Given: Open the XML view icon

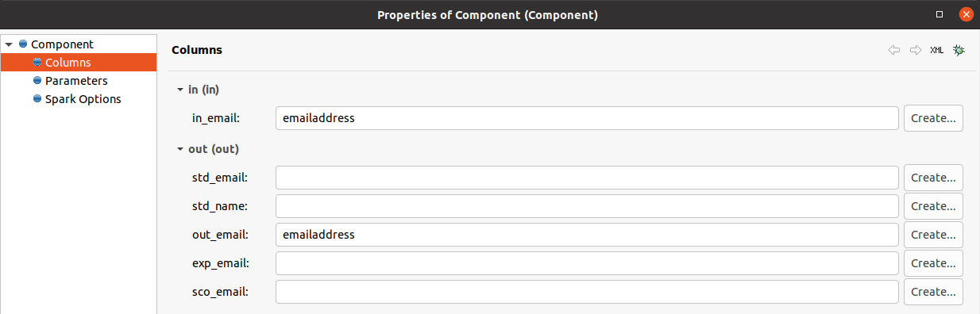Looking at the screenshot, I should [x=937, y=50].
